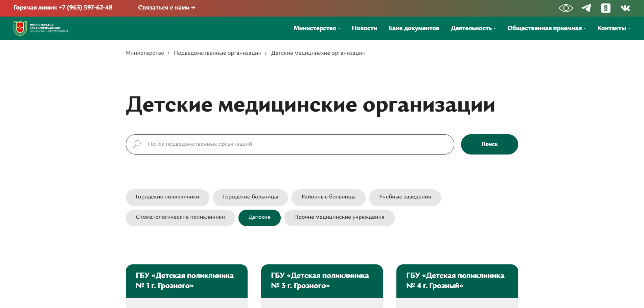This screenshot has height=308, width=644.
Task: Go to Подведомственные организации breadcrumb
Action: [217, 53]
